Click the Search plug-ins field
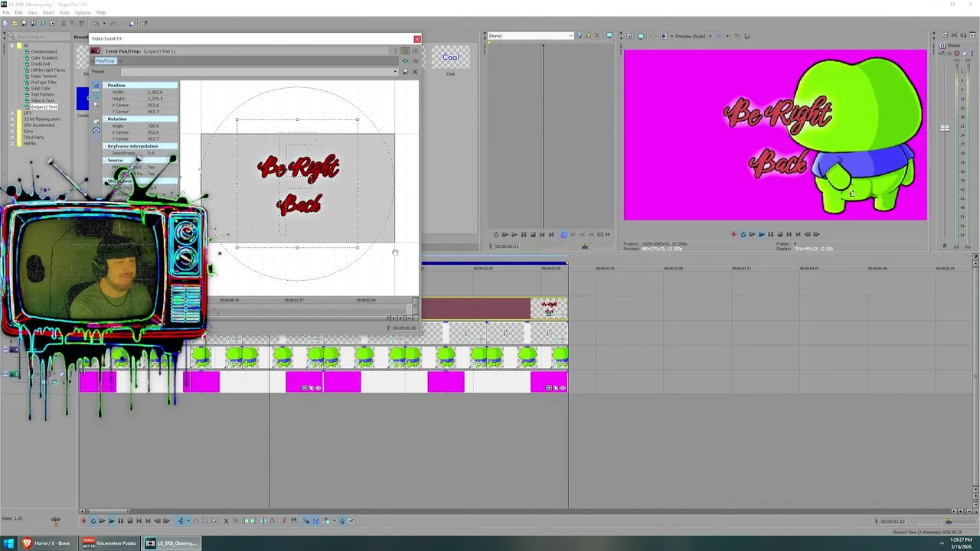 point(42,37)
